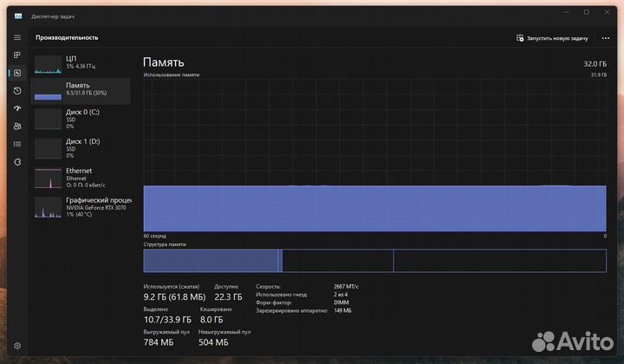Click Запустить новую задачу button
Screen dimensions: 624x364
[552, 38]
